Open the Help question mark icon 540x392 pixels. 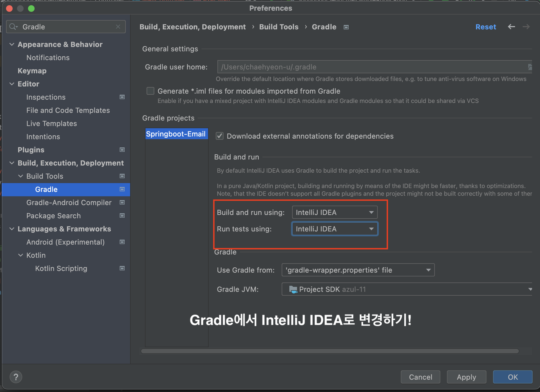pos(16,377)
